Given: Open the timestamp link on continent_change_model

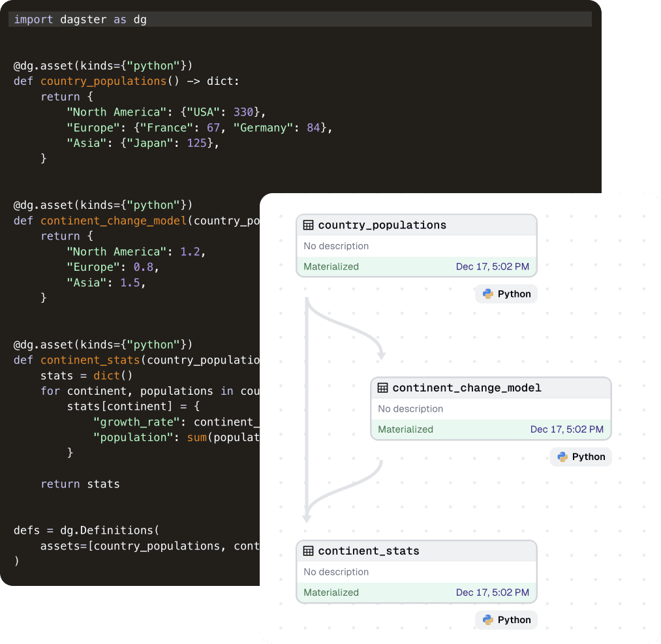Looking at the screenshot, I should [566, 430].
